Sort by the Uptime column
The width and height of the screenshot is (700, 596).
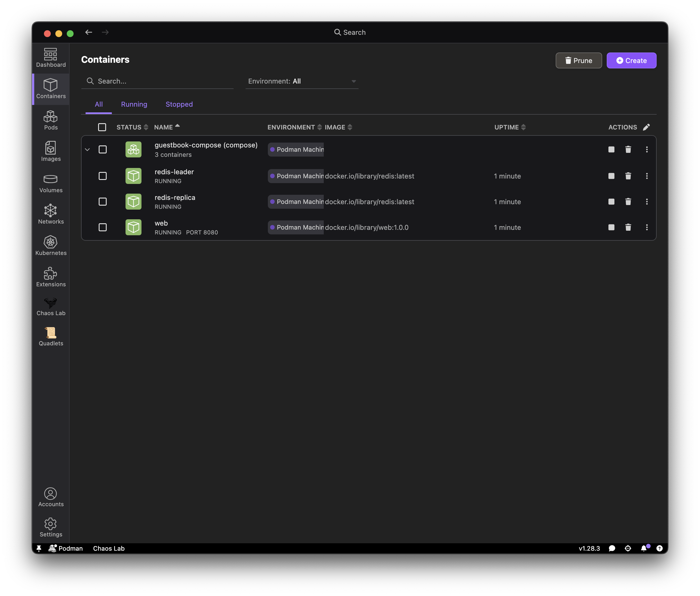click(x=510, y=127)
